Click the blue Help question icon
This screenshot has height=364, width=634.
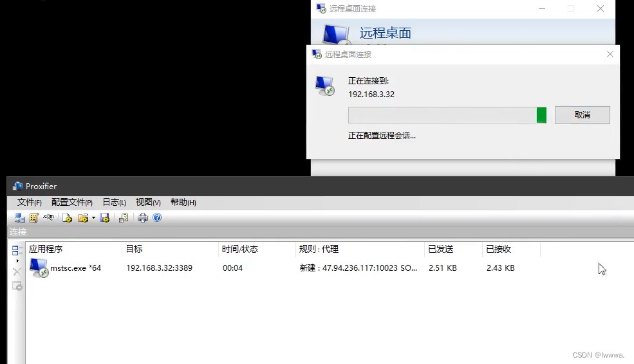tap(157, 218)
